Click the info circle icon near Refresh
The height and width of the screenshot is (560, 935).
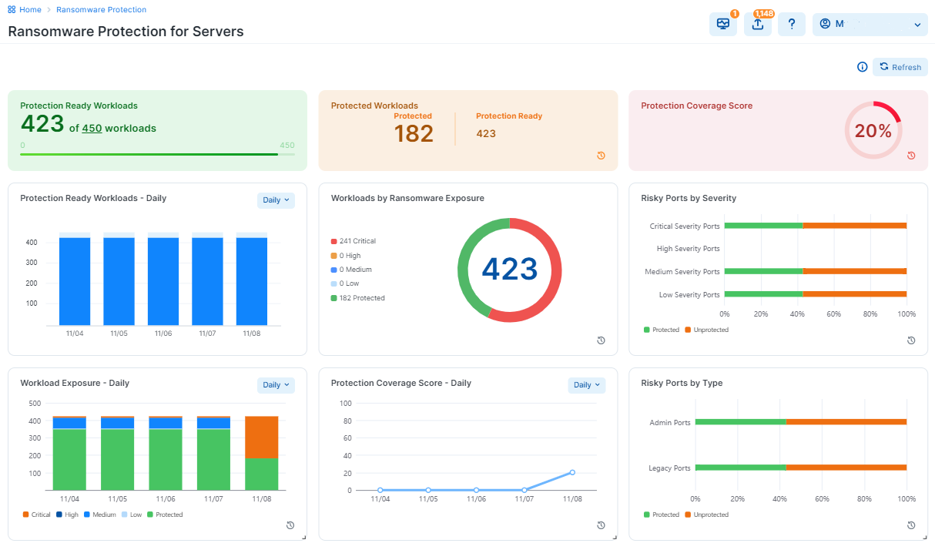click(863, 67)
